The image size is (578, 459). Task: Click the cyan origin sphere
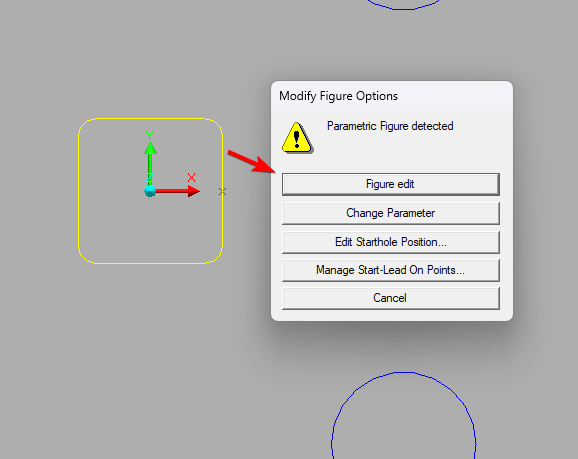point(150,191)
